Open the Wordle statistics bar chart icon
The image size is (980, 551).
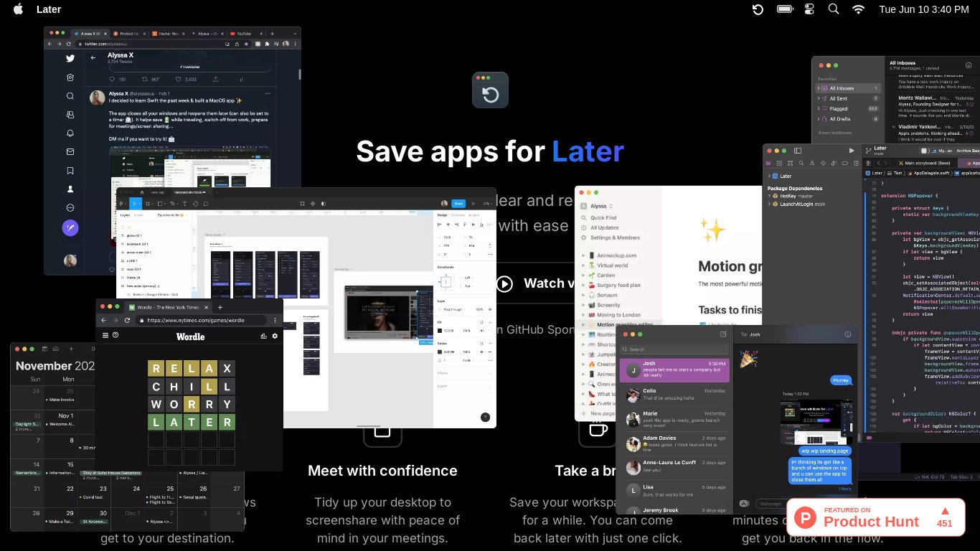coord(263,336)
